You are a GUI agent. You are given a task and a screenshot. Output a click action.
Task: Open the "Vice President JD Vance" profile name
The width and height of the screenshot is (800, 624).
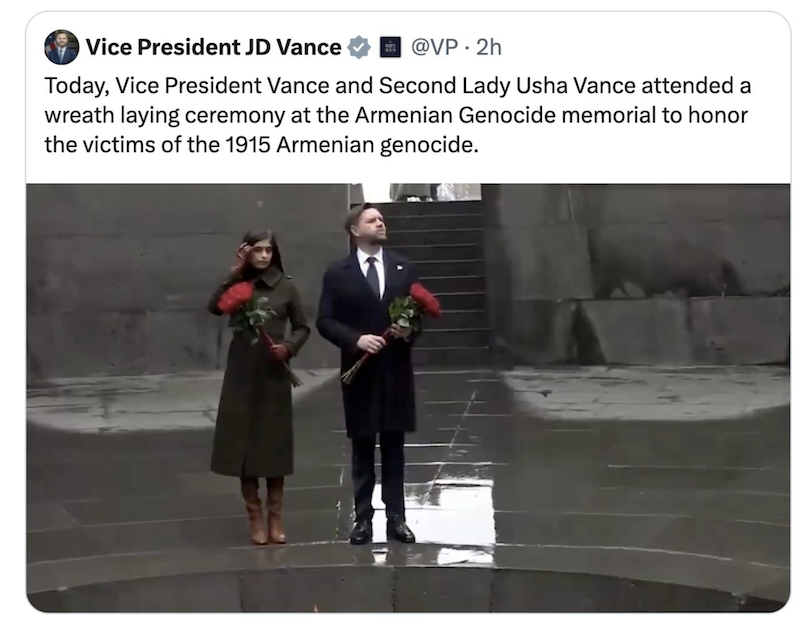point(214,47)
